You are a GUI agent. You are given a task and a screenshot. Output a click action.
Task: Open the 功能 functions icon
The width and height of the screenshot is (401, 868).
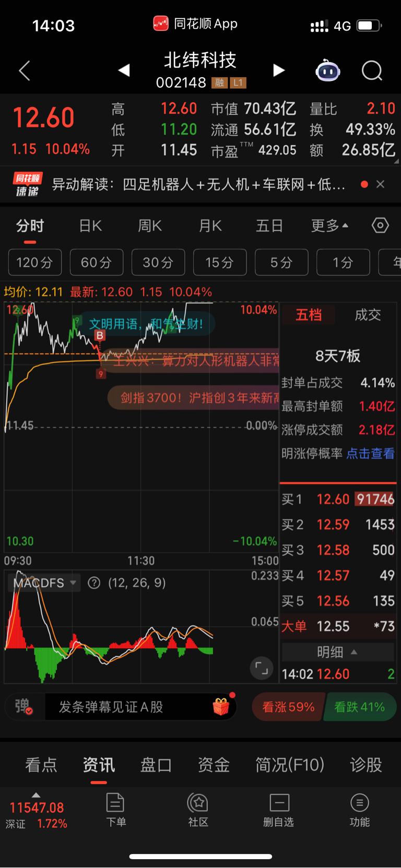pos(359,810)
